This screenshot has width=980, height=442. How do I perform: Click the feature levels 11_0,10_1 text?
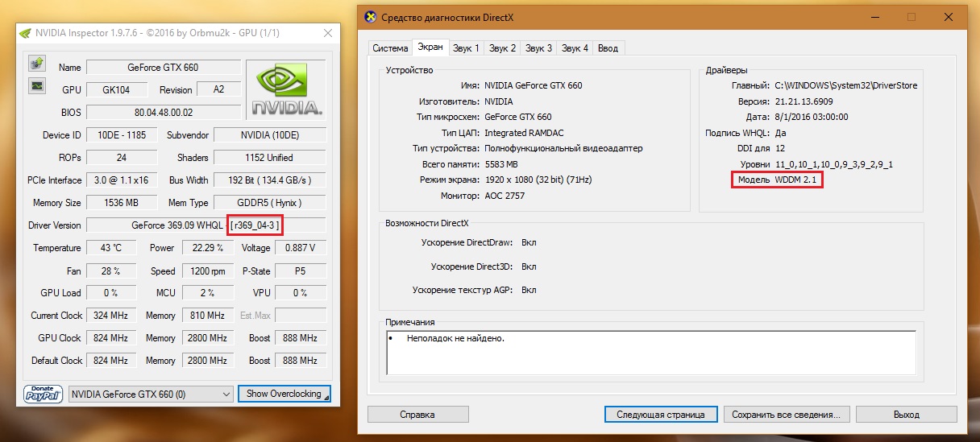point(833,164)
